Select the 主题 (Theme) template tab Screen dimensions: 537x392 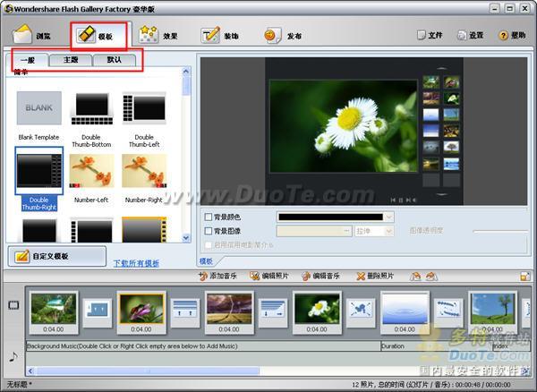(x=71, y=60)
